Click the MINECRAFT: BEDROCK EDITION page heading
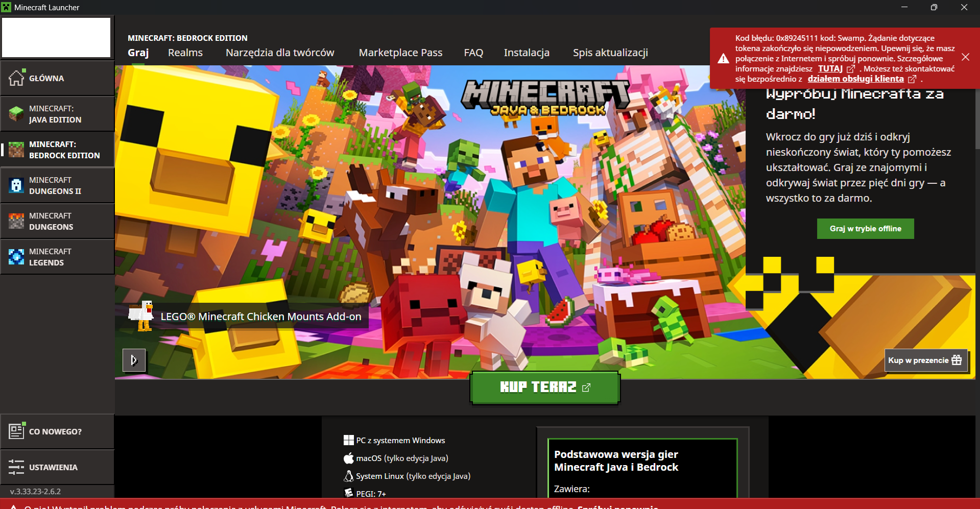980x509 pixels. 187,38
